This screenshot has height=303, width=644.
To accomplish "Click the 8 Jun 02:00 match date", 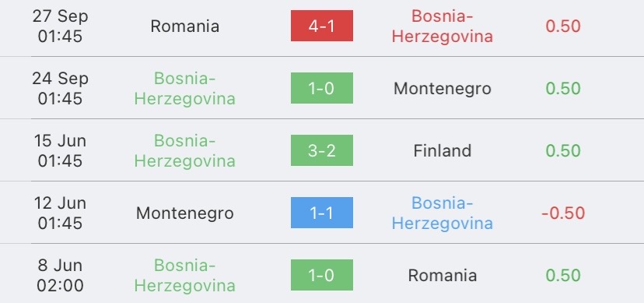I will point(60,276).
